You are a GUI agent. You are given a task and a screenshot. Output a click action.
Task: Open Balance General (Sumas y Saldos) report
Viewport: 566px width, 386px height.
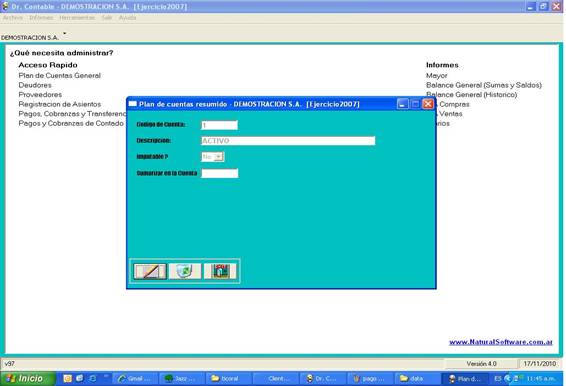tap(484, 85)
